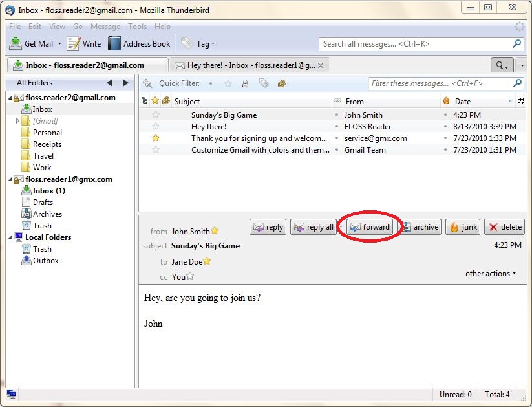This screenshot has width=532, height=407.
Task: Click the reply button
Action: tap(268, 227)
